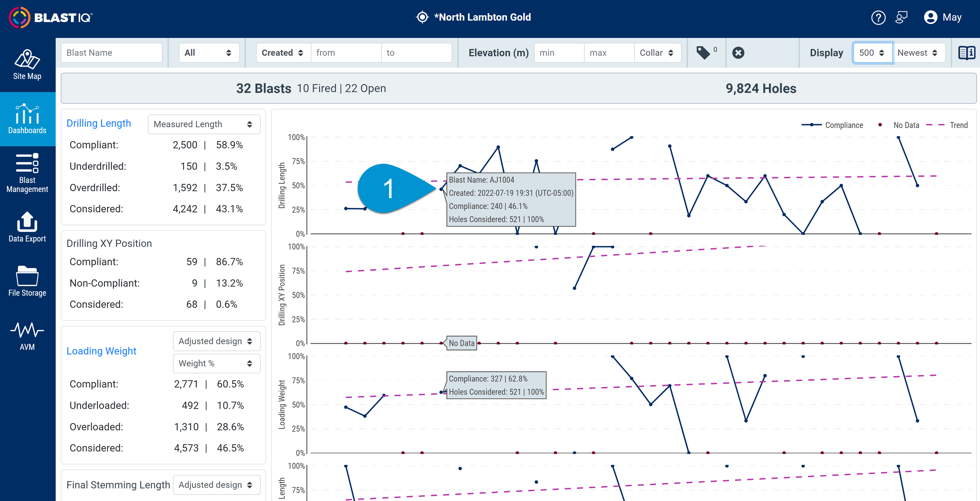Open File Storage

(27, 282)
